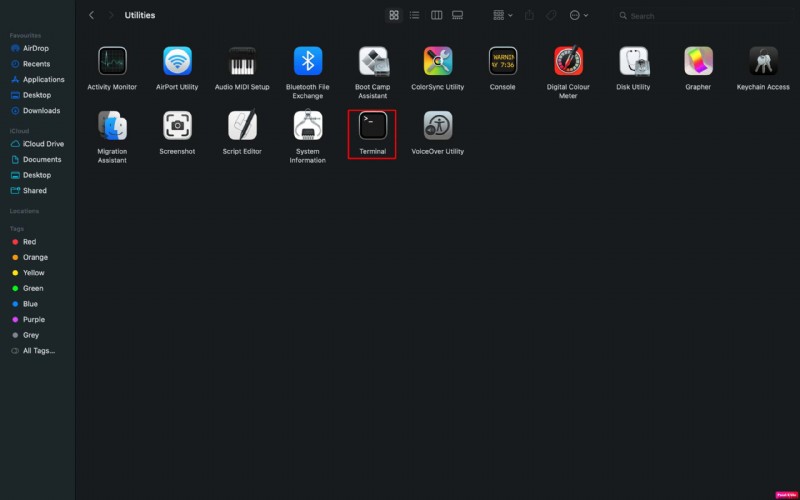800x500 pixels.
Task: Select Disk Utility app icon
Action: pyautogui.click(x=634, y=61)
